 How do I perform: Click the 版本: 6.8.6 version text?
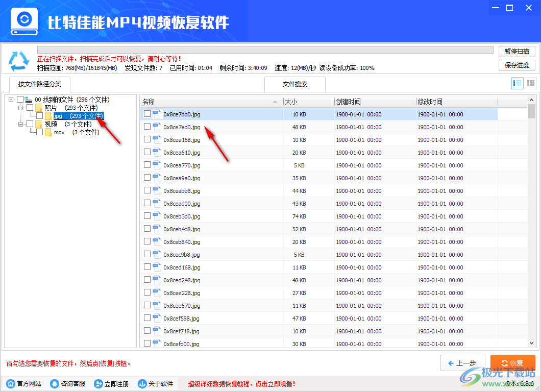click(519, 384)
